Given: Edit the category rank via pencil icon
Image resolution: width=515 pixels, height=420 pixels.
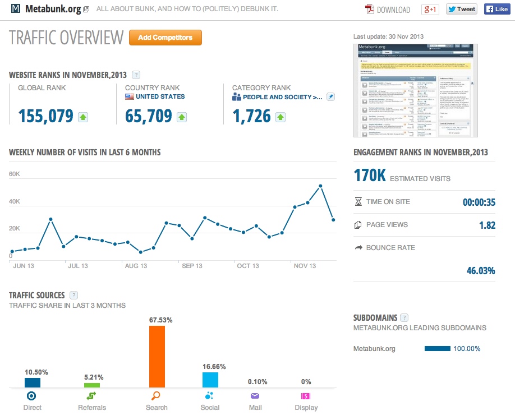Looking at the screenshot, I should pos(330,96).
